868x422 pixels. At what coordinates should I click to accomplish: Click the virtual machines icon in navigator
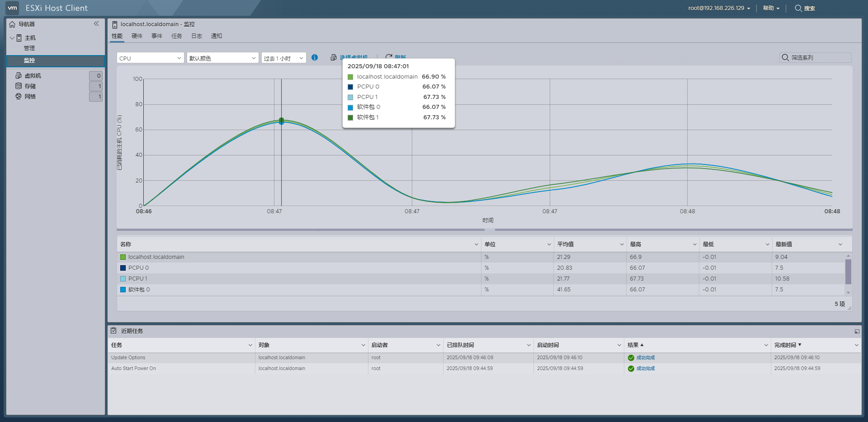point(19,76)
